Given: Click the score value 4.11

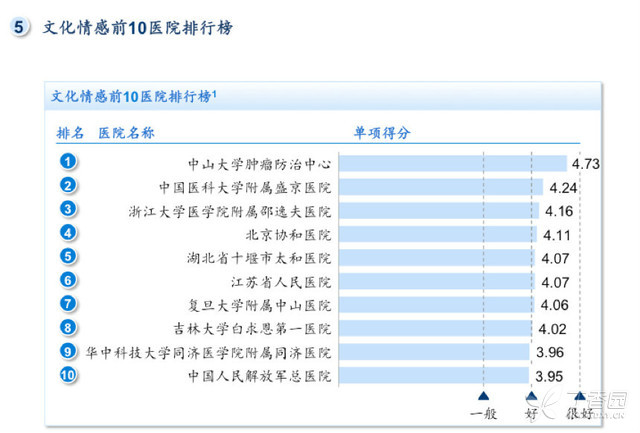Looking at the screenshot, I should pyautogui.click(x=557, y=235).
